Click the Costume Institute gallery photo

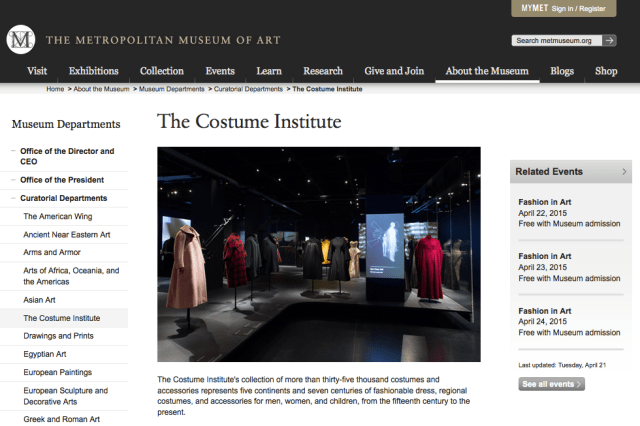point(319,254)
